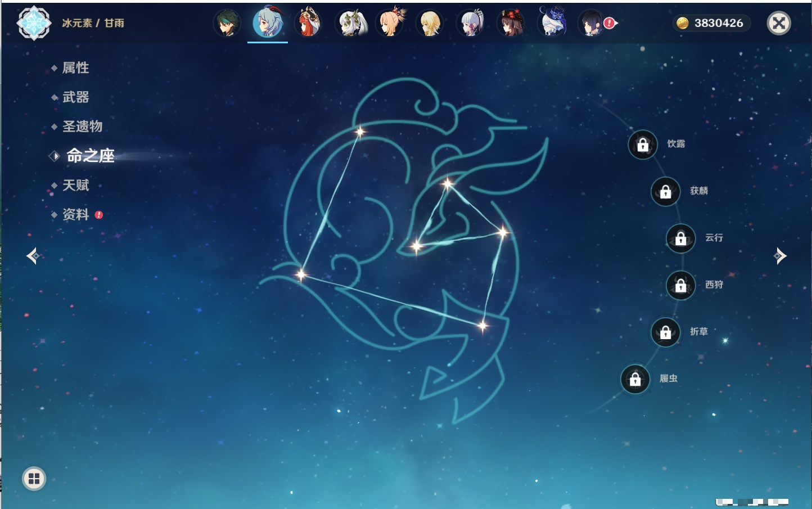Viewport: 812px width, 509px height.
Task: Open the 属性 attributes page
Action: pos(75,68)
